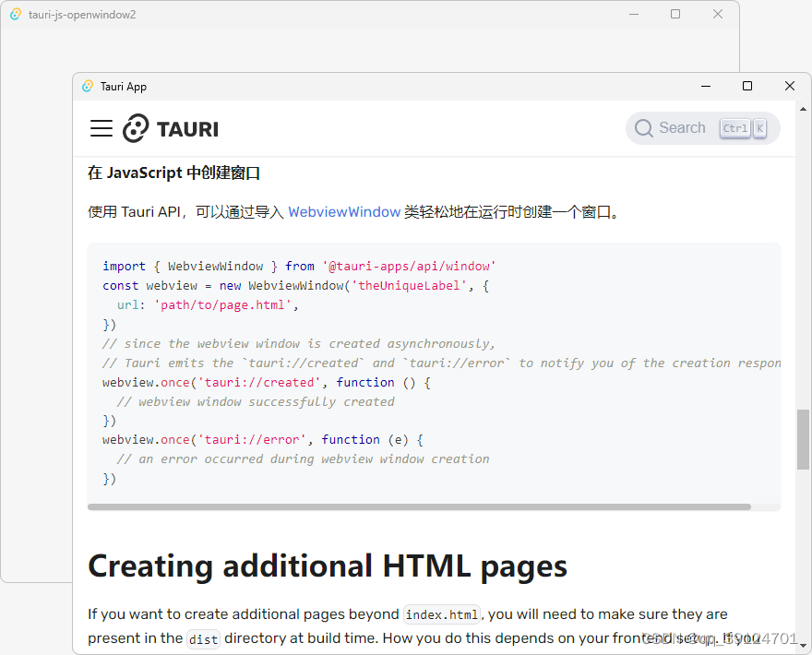Minimize the tauri-js-openwindow2 window
This screenshot has width=812, height=655.
click(x=634, y=14)
